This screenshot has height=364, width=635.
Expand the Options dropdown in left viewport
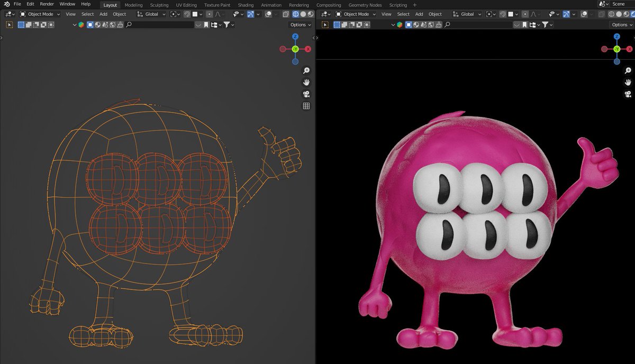pyautogui.click(x=300, y=25)
